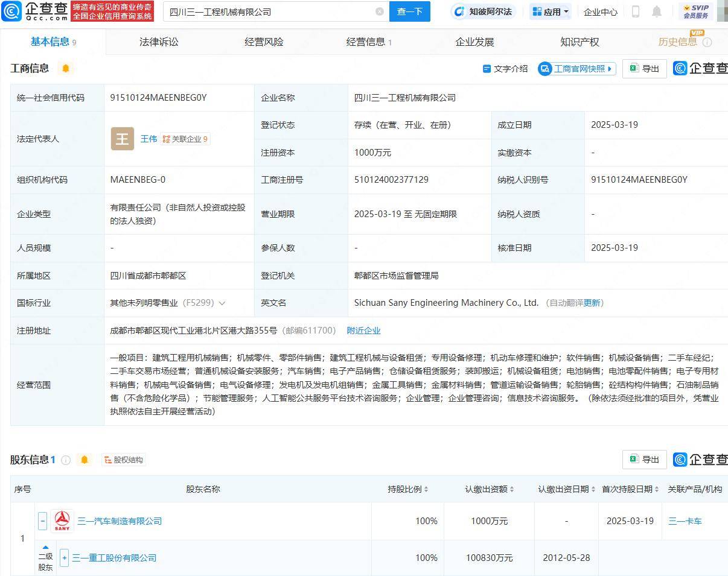Click the 企查查 logo in top left
This screenshot has width=728, height=576.
(36, 11)
